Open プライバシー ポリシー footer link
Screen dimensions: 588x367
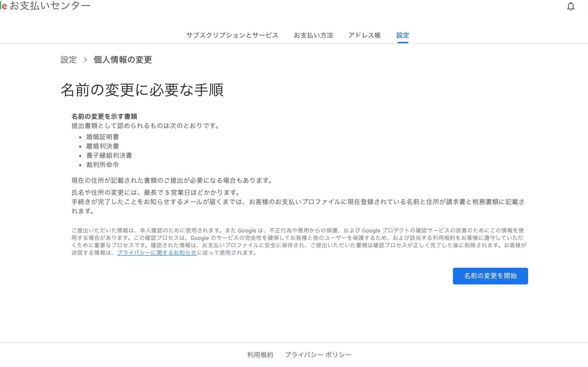tap(318, 355)
